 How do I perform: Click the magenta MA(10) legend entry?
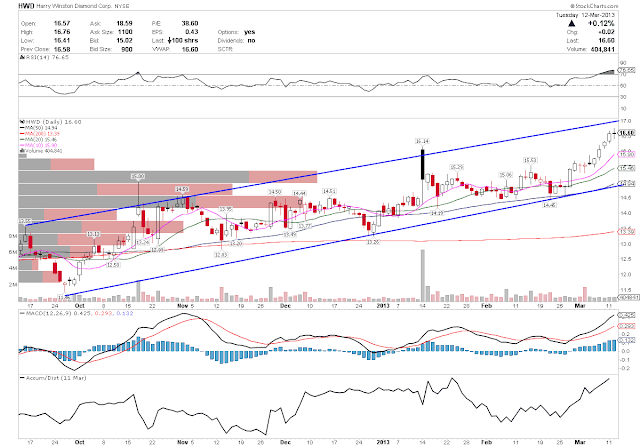(39, 145)
